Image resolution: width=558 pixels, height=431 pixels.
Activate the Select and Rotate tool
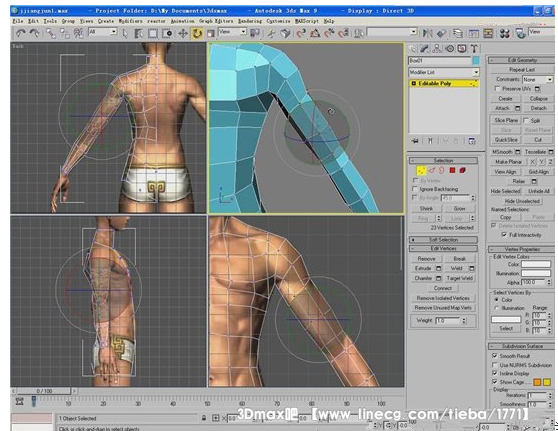197,33
